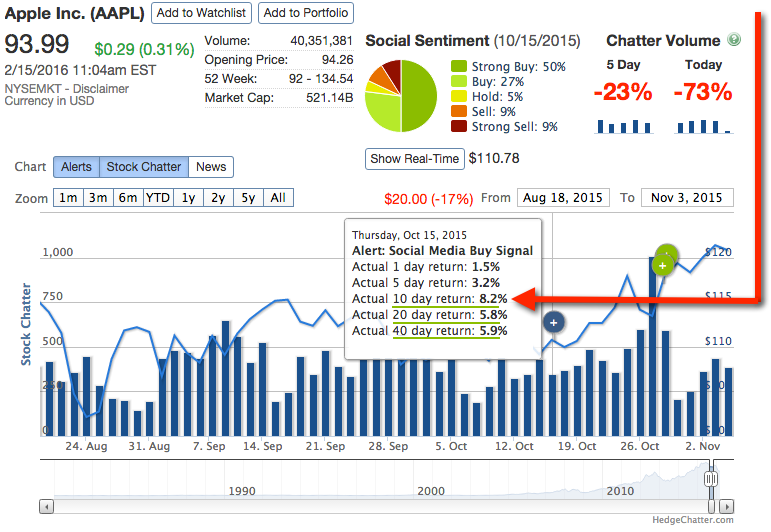Click the Hold legend swatch
The height and width of the screenshot is (532, 771).
click(x=458, y=96)
